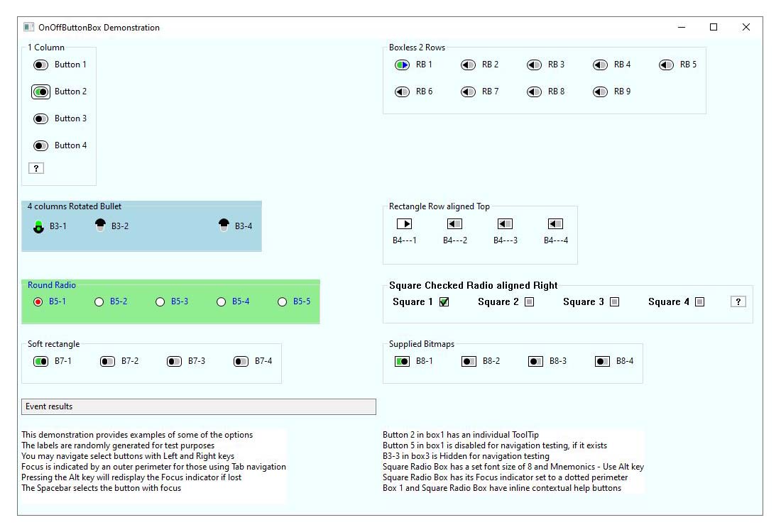Select rectangle button B4---2

(454, 224)
